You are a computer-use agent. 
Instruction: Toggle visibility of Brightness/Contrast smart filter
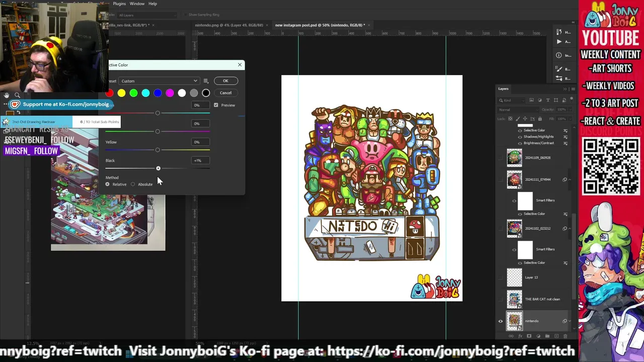pos(520,143)
